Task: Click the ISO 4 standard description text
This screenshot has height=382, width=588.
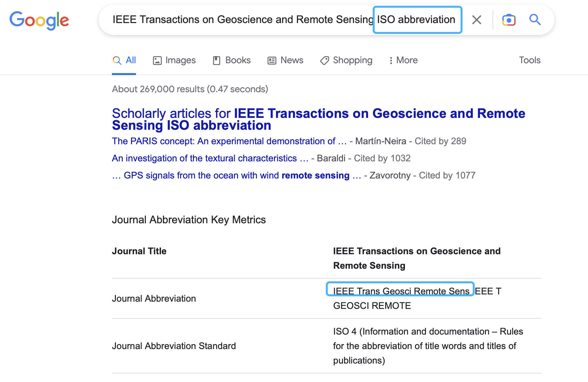Action: (x=428, y=346)
